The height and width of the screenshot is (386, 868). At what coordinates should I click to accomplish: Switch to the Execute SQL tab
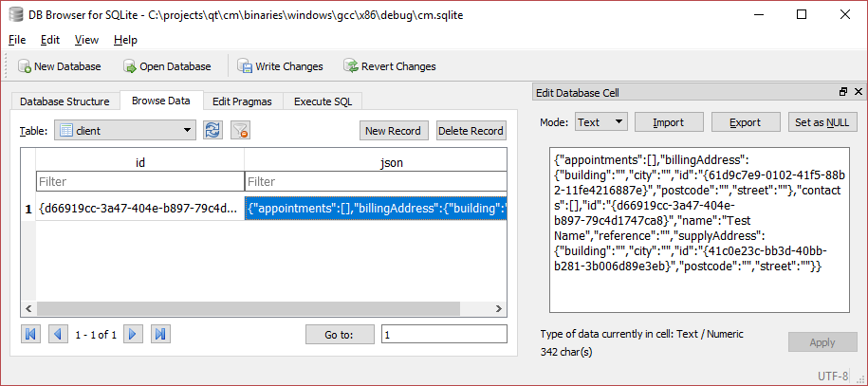coord(322,101)
